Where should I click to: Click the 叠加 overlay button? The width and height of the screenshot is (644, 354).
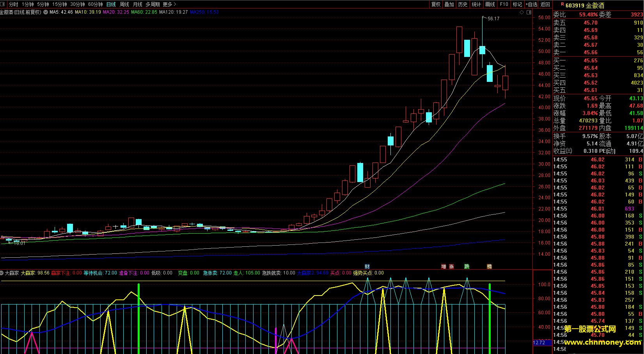449,4
